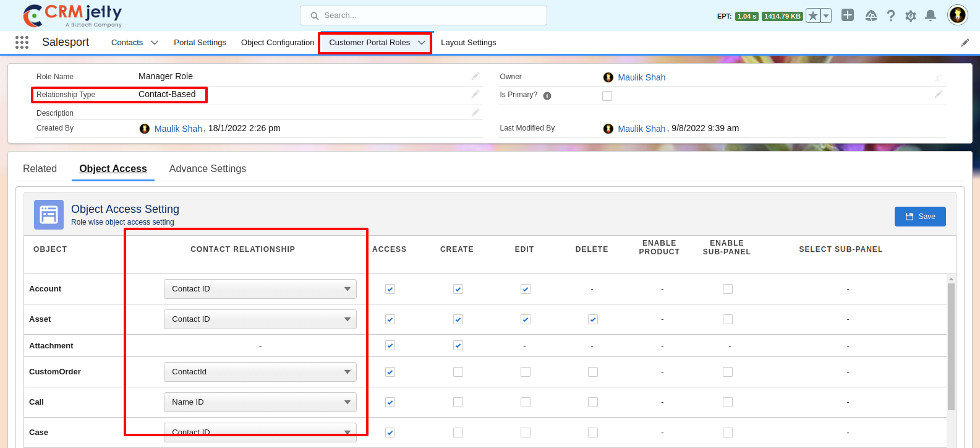
Task: Toggle the Is Primary checkbox
Action: 607,96
